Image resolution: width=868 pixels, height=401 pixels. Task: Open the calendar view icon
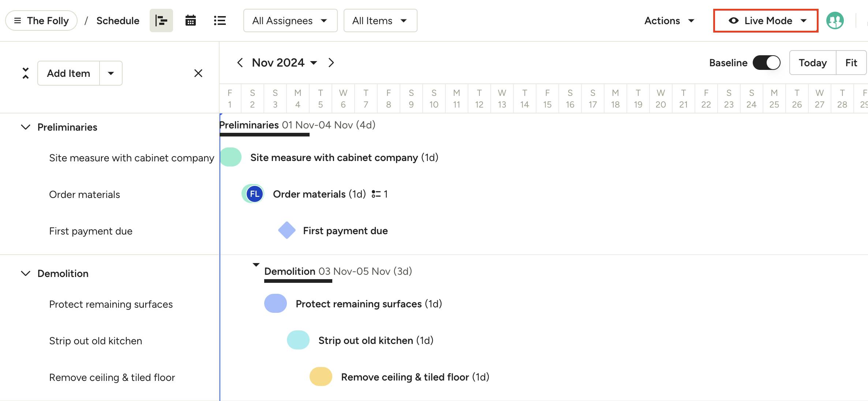(x=190, y=20)
